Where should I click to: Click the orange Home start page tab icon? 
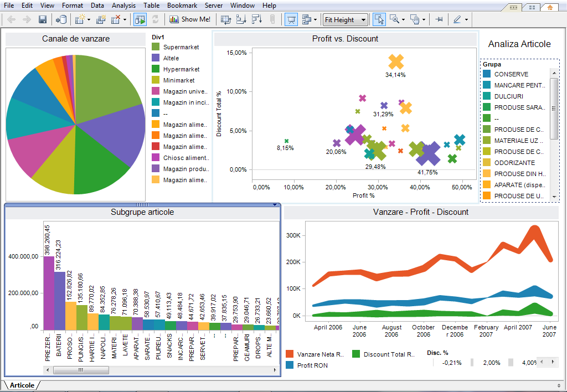click(550, 7)
